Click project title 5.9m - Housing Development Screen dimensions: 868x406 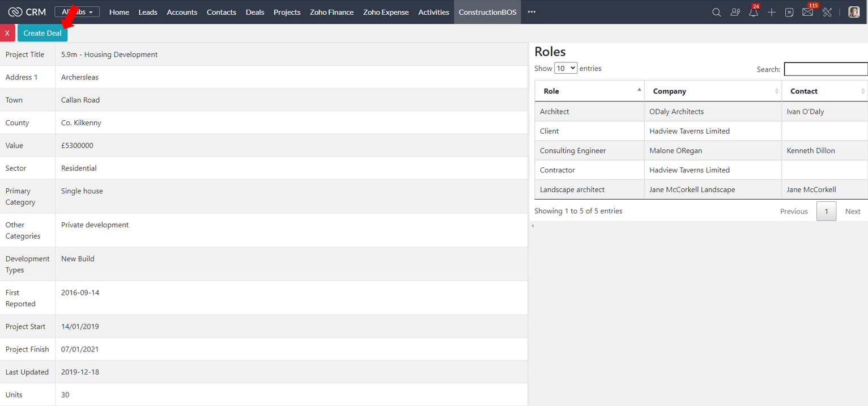tap(109, 54)
